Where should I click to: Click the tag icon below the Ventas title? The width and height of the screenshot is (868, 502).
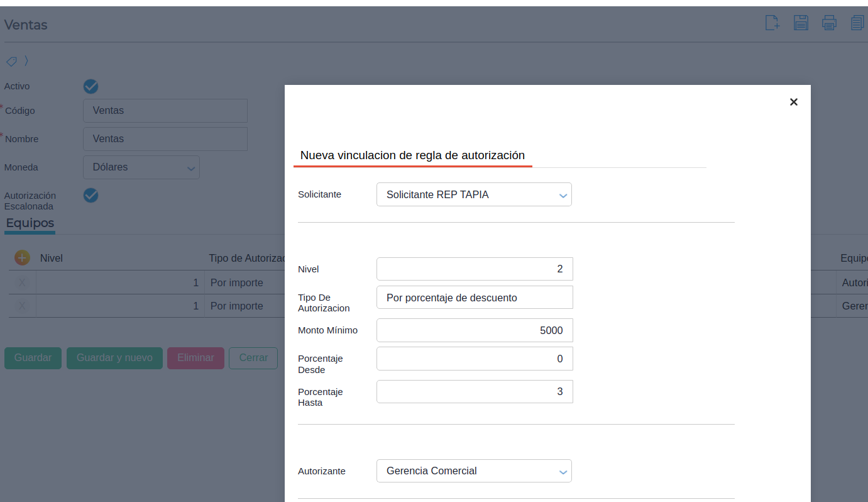(x=11, y=61)
